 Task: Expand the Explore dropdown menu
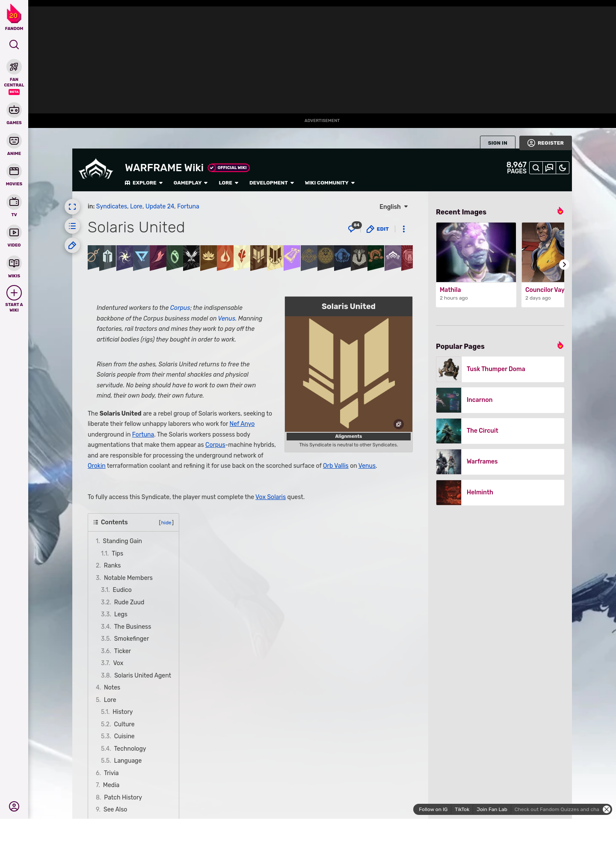[144, 183]
